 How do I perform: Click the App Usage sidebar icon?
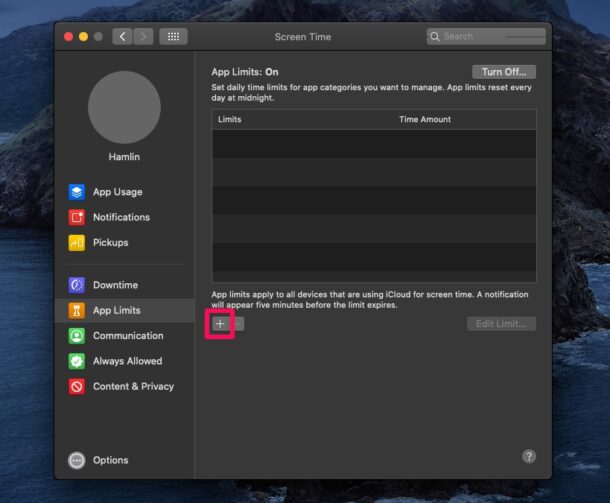(x=77, y=192)
